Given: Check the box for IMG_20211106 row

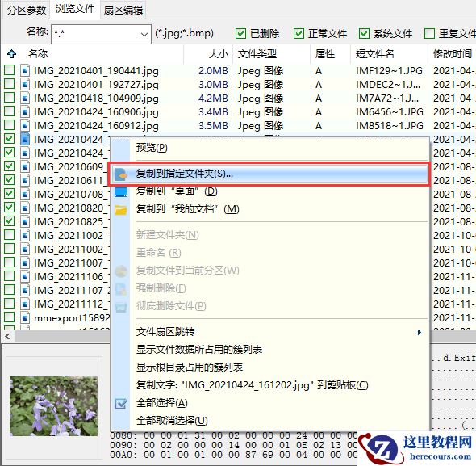Looking at the screenshot, I should [10, 276].
